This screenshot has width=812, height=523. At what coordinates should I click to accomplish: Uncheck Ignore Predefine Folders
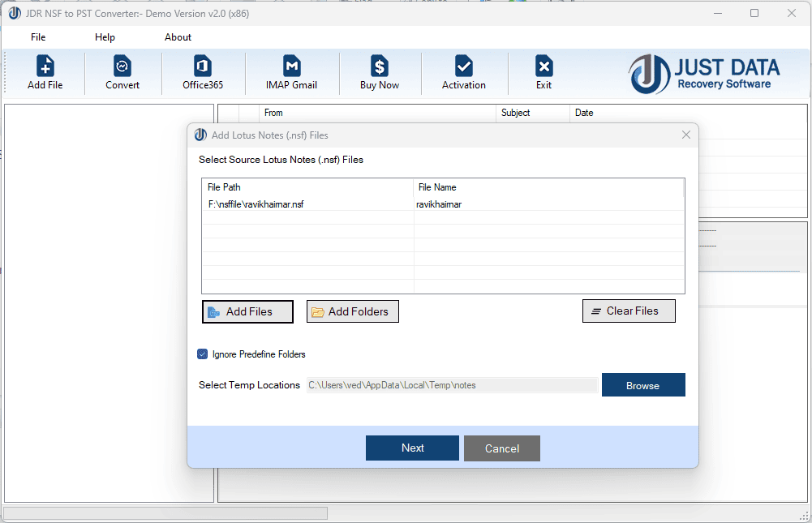point(202,354)
